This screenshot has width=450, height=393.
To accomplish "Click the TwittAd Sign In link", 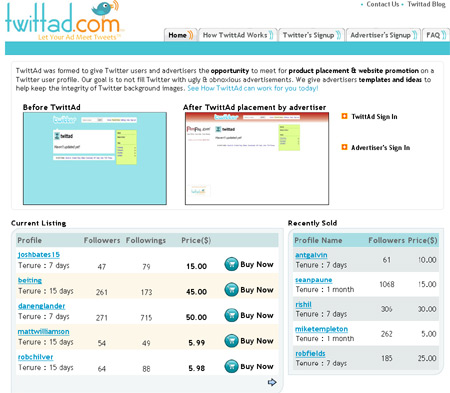I will (374, 117).
